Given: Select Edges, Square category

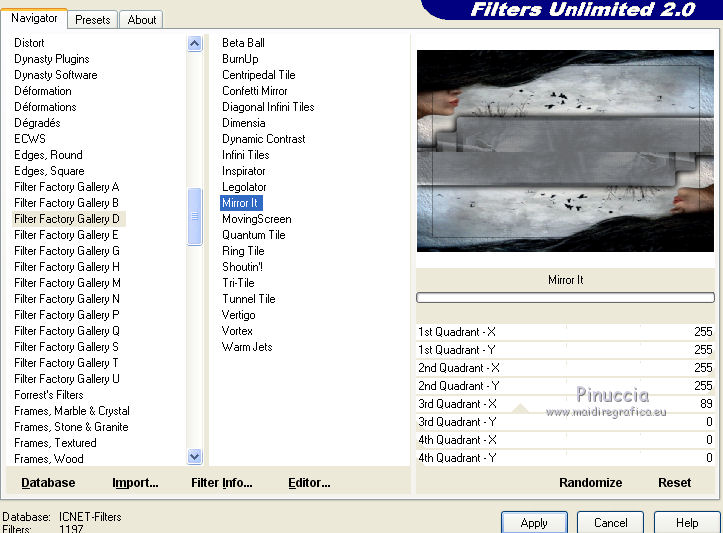Looking at the screenshot, I should [49, 171].
